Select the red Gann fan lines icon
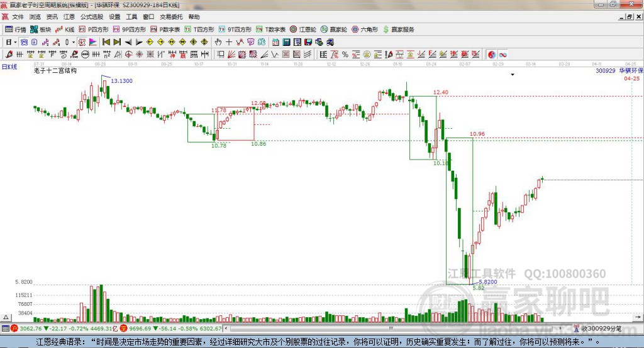The image size is (644, 348). point(231,55)
